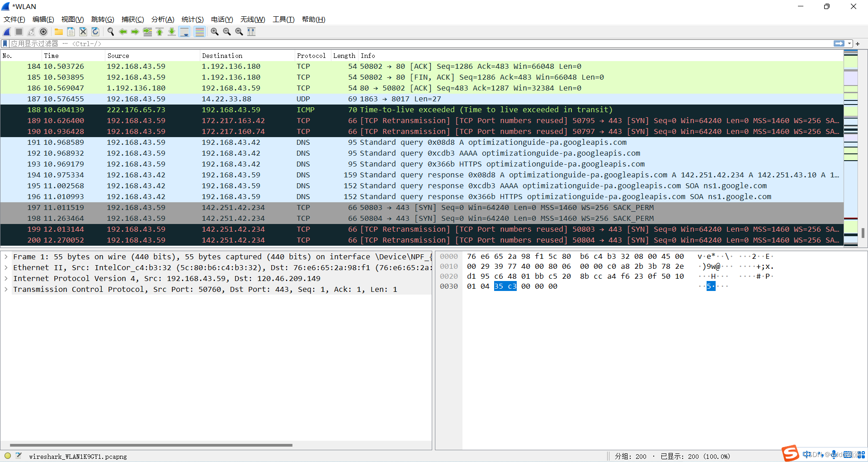Viewport: 868px width, 462px height.
Task: Open the 跳转(G) menu
Action: (x=103, y=19)
